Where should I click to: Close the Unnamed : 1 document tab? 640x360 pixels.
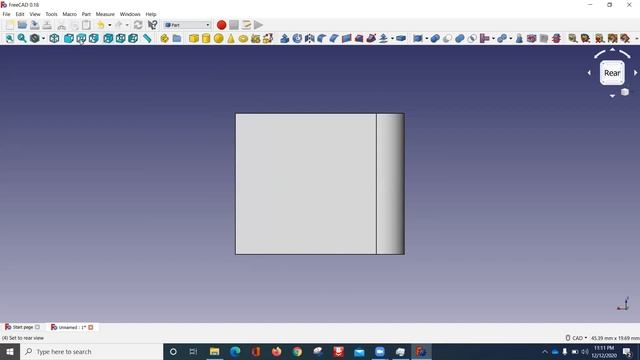[x=91, y=327]
